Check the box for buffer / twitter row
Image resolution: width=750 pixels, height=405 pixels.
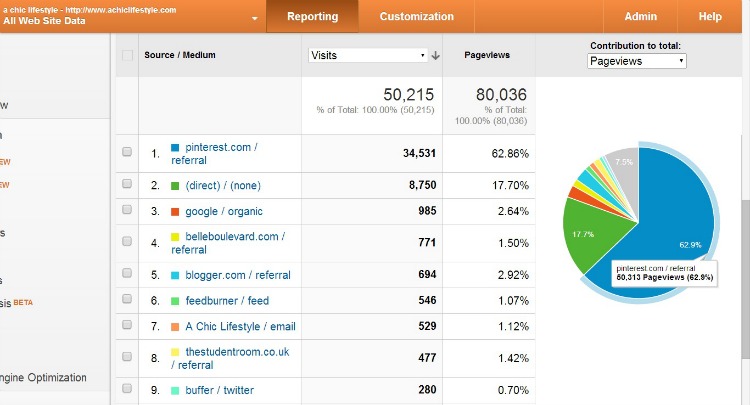[127, 388]
